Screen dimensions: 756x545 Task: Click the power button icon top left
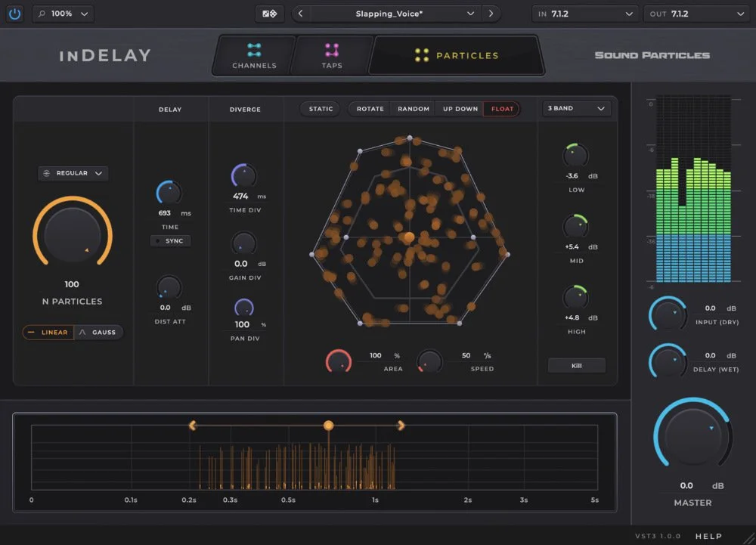[x=15, y=14]
